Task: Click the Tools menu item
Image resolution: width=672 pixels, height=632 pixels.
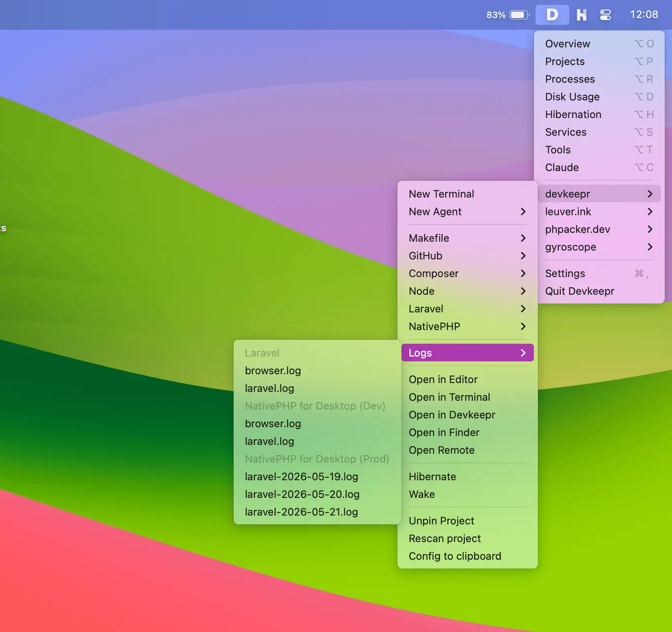Action: (x=599, y=150)
